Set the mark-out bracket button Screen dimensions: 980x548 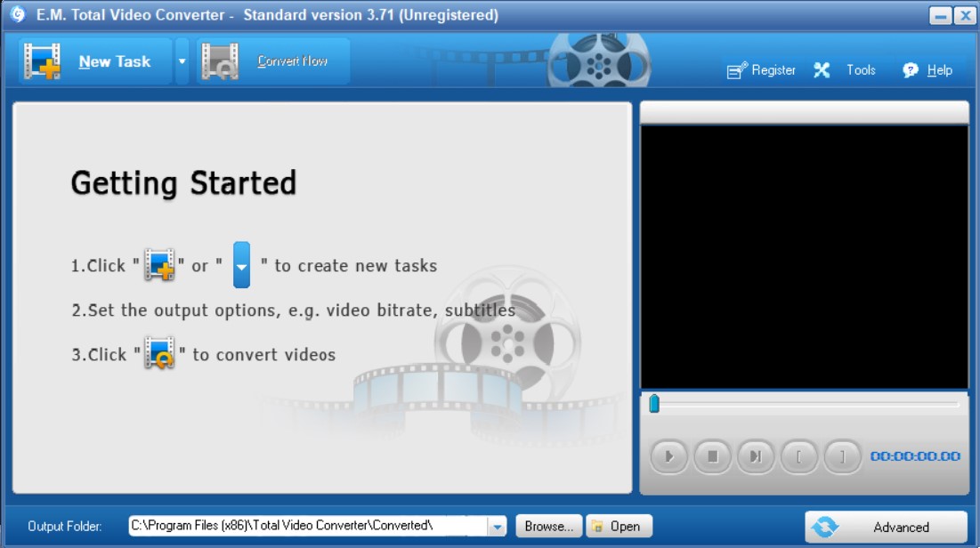[x=843, y=456]
